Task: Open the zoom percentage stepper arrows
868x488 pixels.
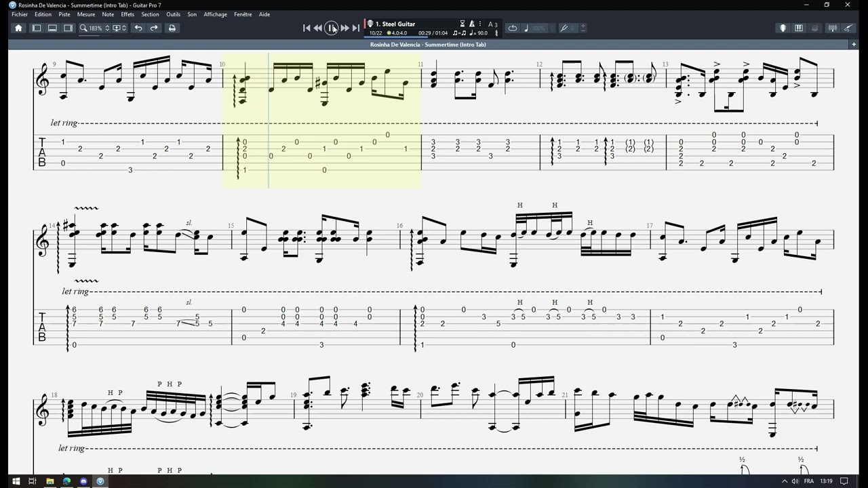Action: [x=106, y=28]
